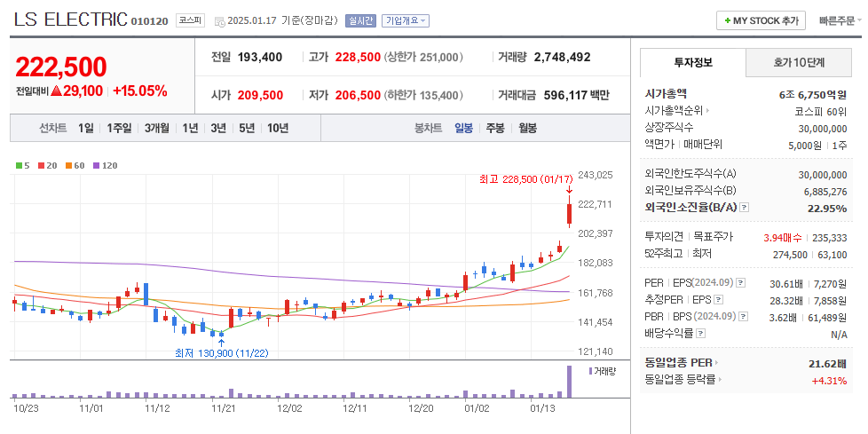Screen dimensions: 868x434
Task: Click the 코스피 market label
Action: pyautogui.click(x=191, y=21)
